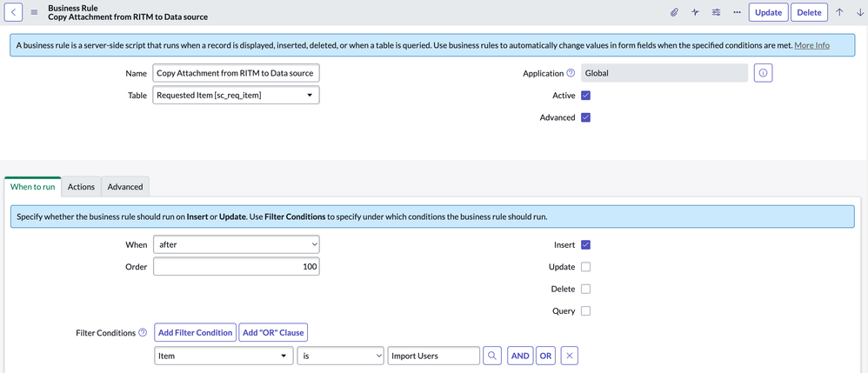This screenshot has height=373, width=868.
Task: Enable the Update checkbox
Action: point(585,267)
